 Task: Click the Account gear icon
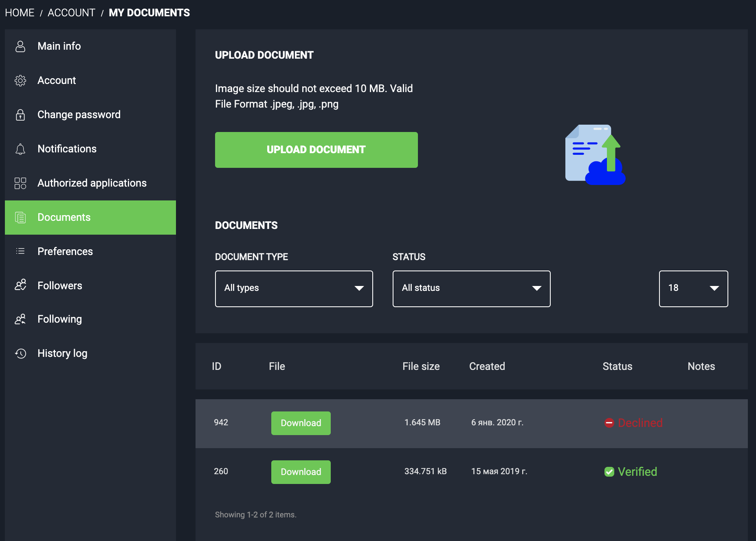[x=20, y=81]
